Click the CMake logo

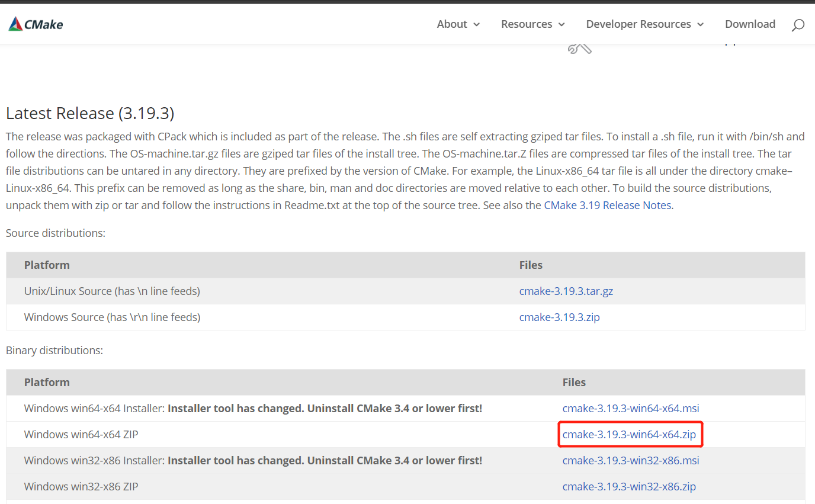36,24
